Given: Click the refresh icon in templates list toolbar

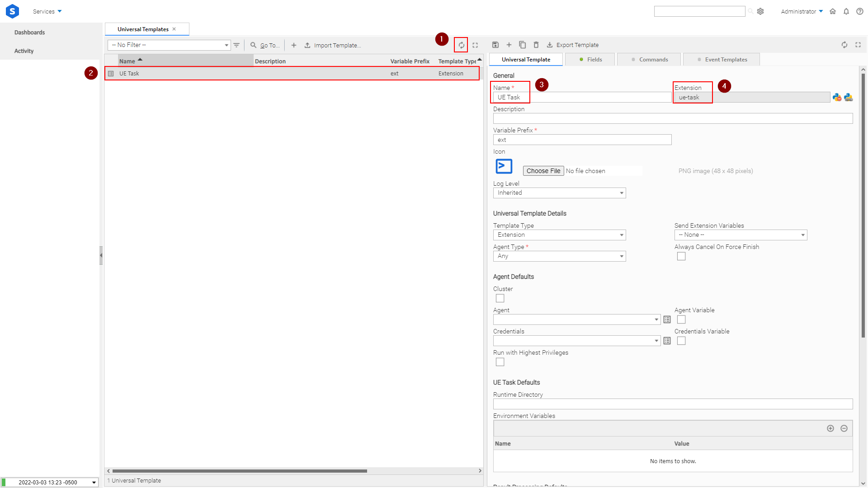Looking at the screenshot, I should [x=461, y=45].
